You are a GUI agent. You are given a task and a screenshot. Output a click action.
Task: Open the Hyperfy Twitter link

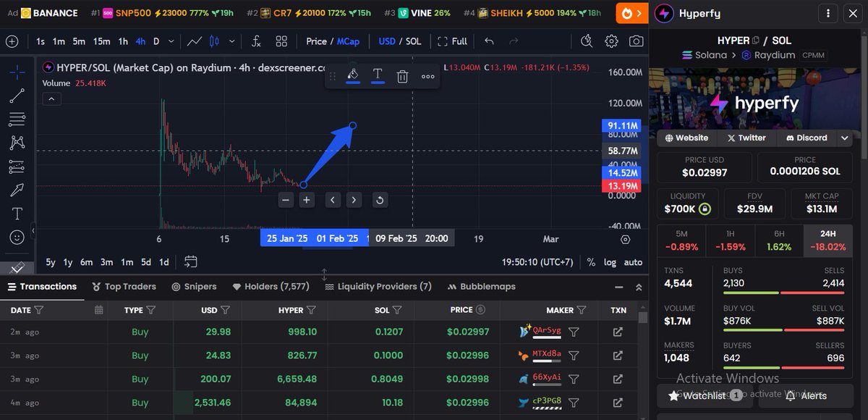[746, 138]
